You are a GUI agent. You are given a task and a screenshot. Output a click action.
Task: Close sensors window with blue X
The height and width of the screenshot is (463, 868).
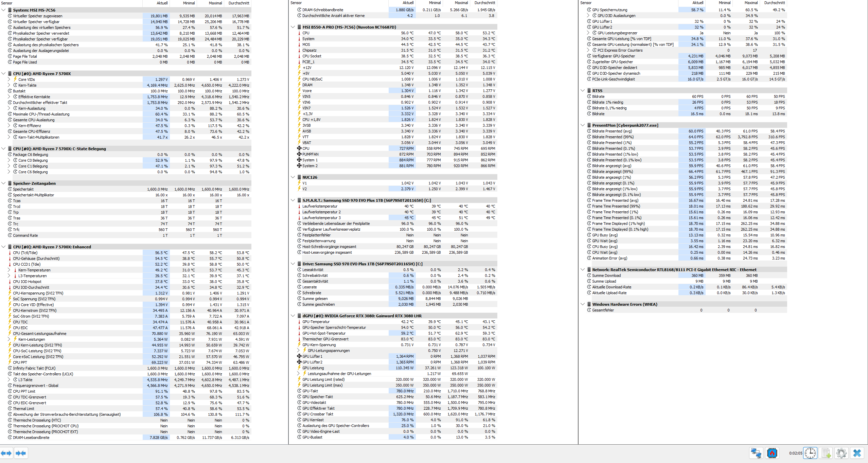857,453
